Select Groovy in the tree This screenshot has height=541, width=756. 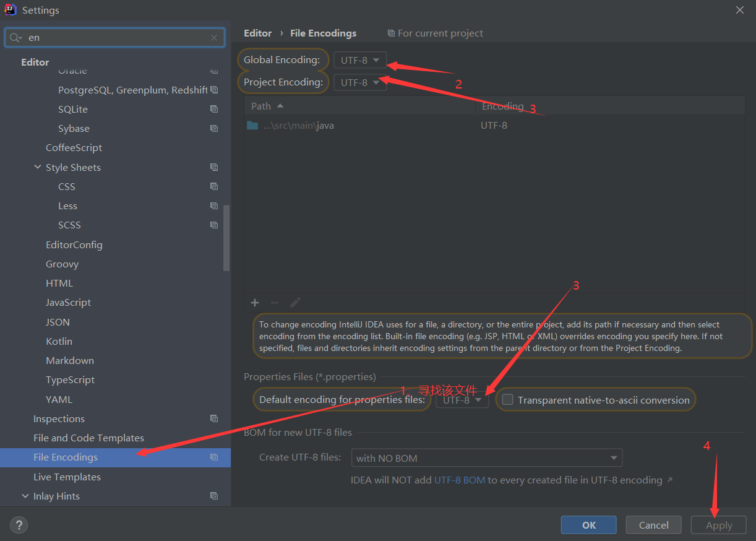tap(62, 264)
